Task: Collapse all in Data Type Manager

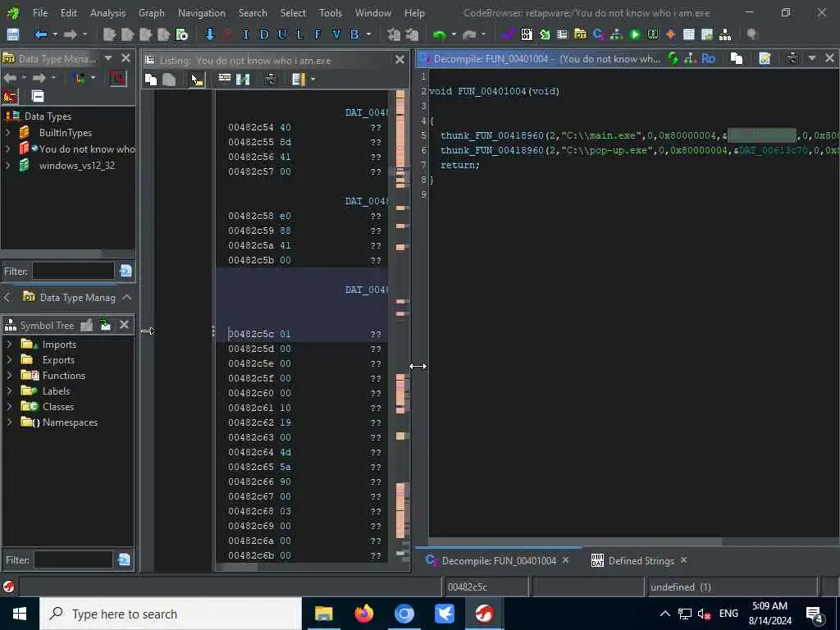Action: click(38, 97)
